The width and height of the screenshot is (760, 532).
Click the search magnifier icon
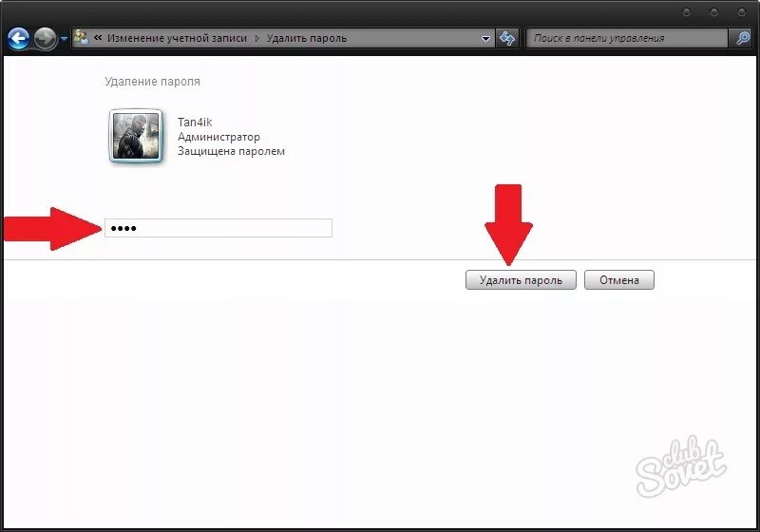[742, 38]
